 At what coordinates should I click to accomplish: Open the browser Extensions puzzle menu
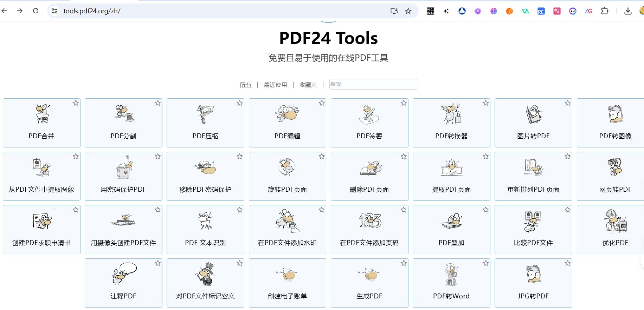click(x=605, y=11)
